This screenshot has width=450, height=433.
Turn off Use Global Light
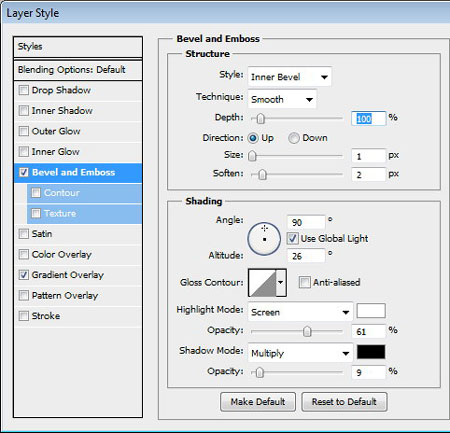(x=292, y=238)
